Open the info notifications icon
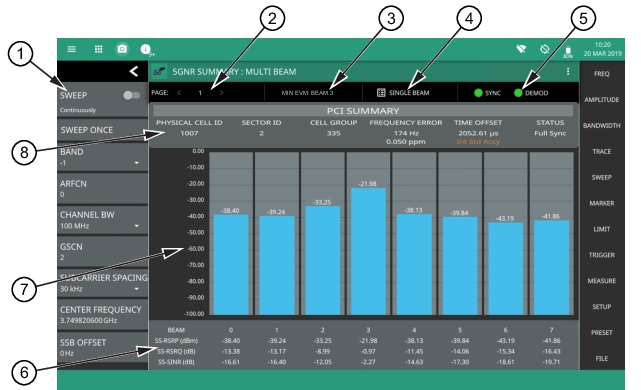This screenshot has width=641, height=390. click(146, 49)
